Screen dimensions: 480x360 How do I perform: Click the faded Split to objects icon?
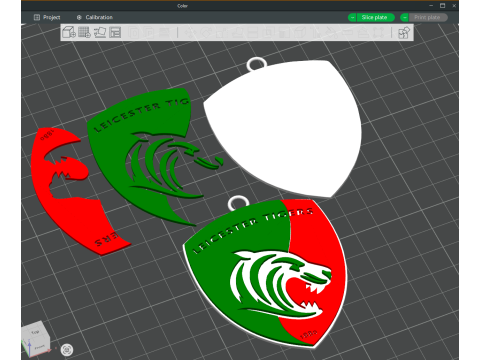point(134,32)
